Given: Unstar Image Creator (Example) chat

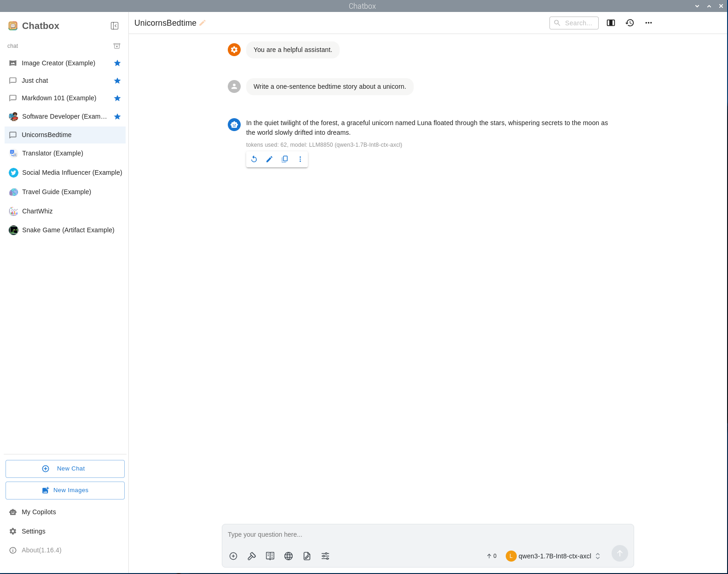Looking at the screenshot, I should 117,63.
